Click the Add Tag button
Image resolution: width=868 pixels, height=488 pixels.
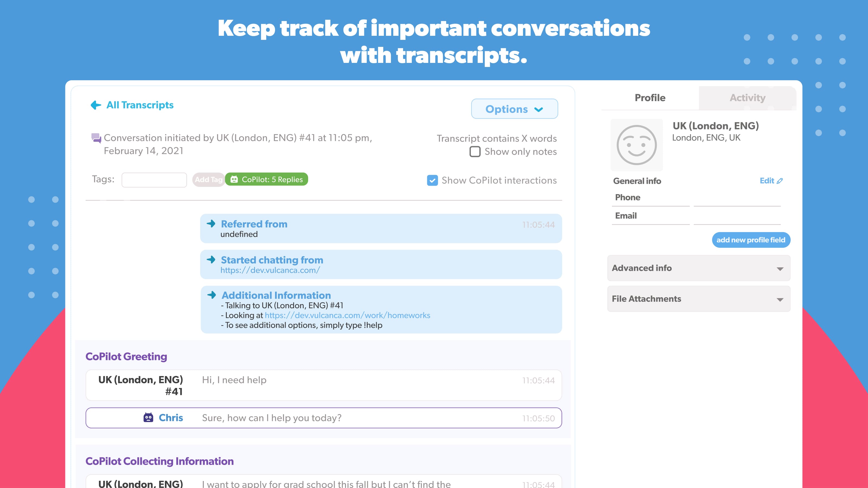point(208,180)
